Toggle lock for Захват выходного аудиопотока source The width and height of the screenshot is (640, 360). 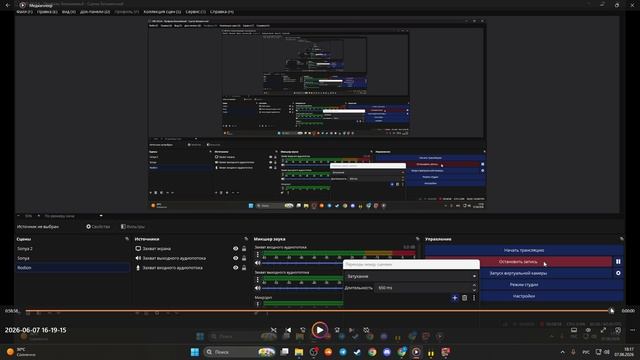[x=244, y=258]
